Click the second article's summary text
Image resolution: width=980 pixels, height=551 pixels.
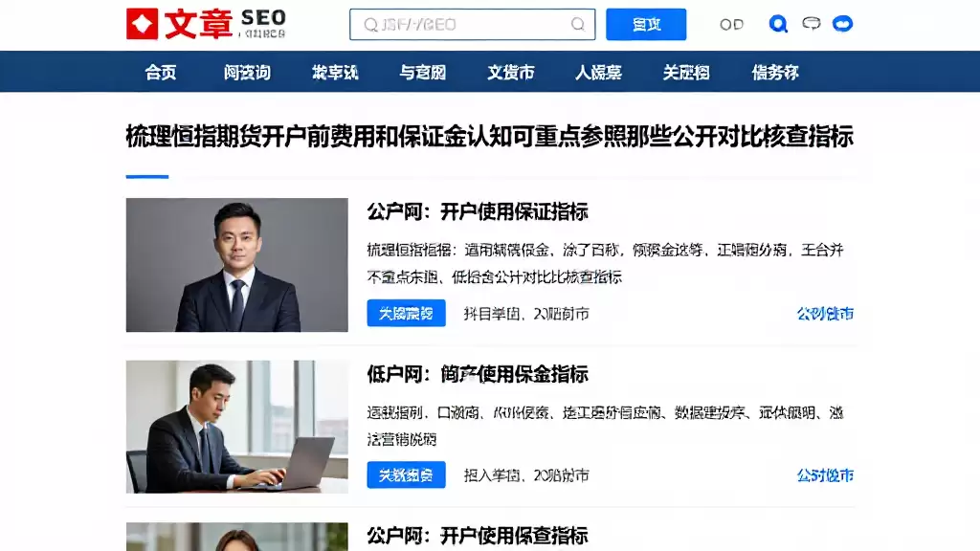(605, 426)
